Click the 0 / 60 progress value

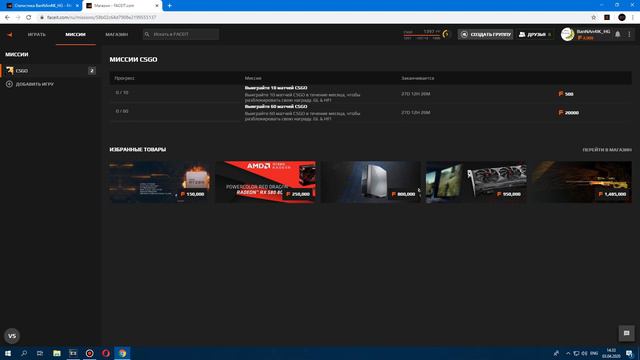pyautogui.click(x=122, y=111)
